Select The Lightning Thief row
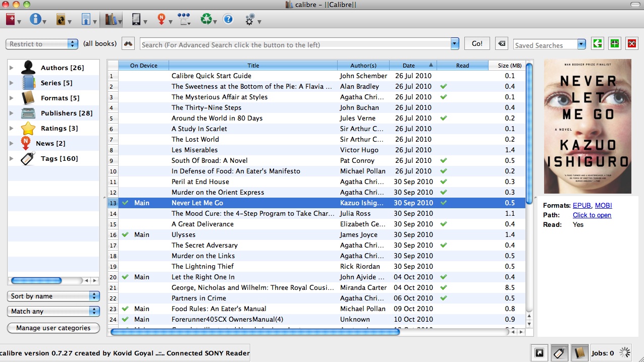Viewport: 644px width, 362px height. pyautogui.click(x=316, y=266)
